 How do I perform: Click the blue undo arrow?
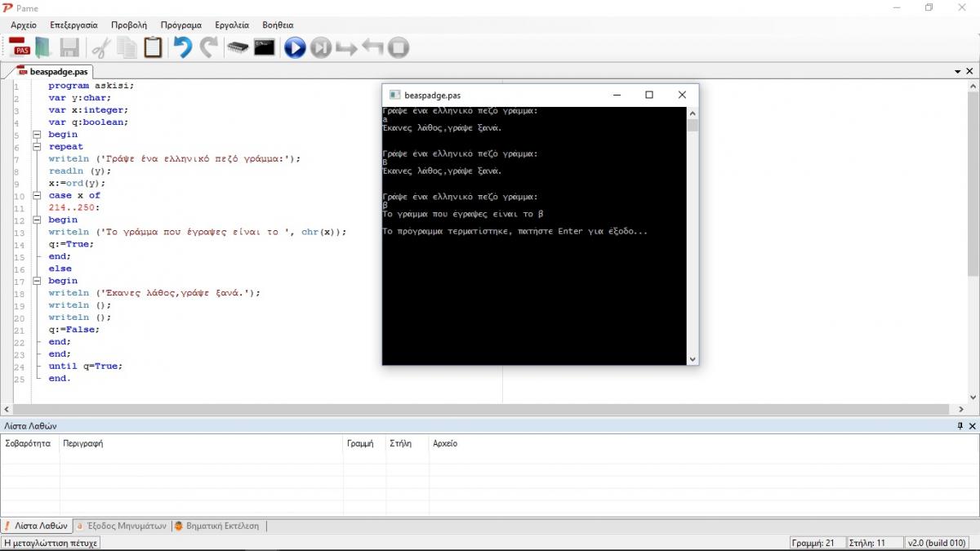point(183,47)
